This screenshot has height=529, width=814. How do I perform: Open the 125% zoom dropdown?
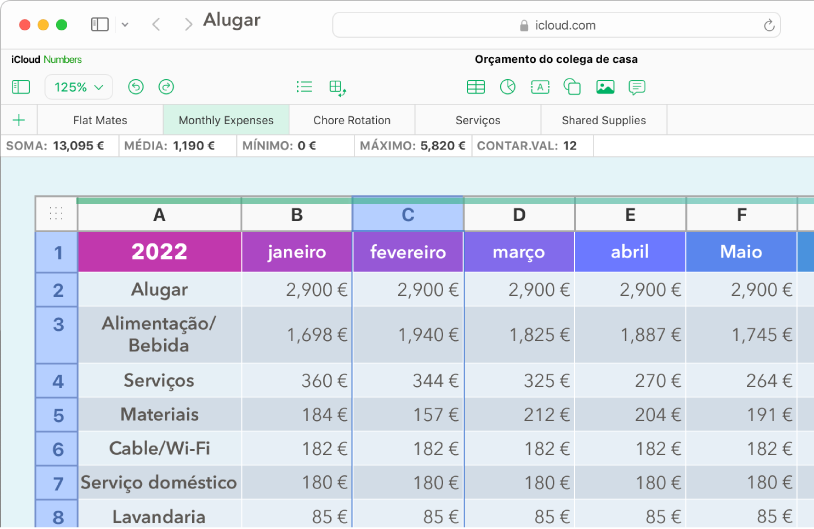click(x=79, y=87)
